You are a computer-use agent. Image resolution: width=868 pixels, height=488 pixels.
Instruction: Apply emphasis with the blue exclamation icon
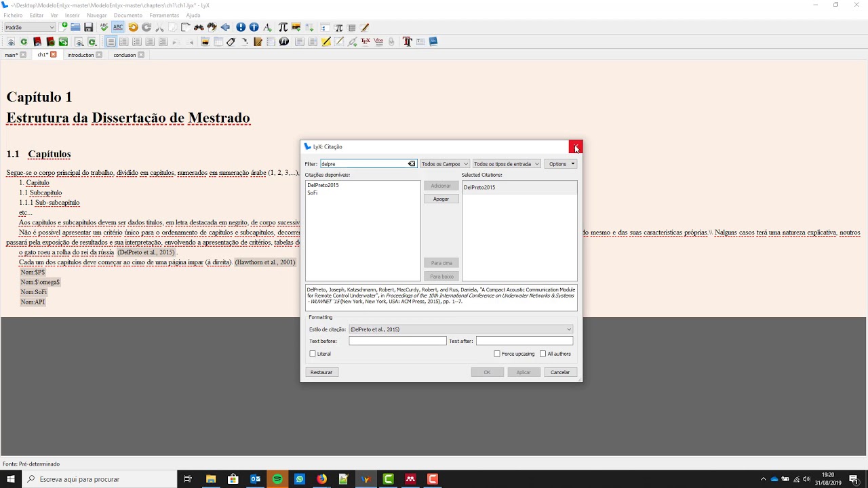pyautogui.click(x=241, y=27)
